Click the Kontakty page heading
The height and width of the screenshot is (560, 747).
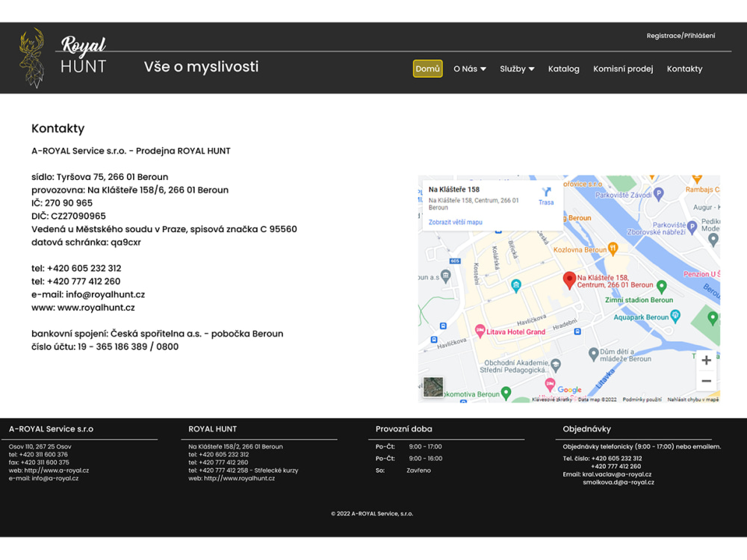(58, 128)
